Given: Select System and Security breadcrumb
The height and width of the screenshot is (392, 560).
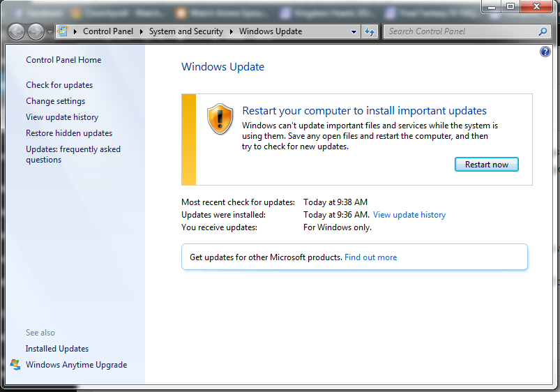Looking at the screenshot, I should click(186, 31).
